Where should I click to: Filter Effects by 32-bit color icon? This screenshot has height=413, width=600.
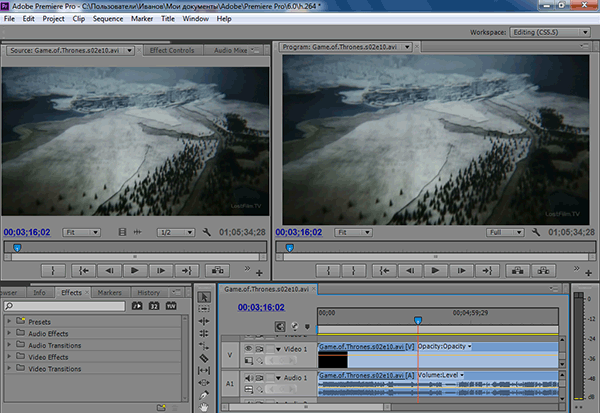click(x=154, y=306)
